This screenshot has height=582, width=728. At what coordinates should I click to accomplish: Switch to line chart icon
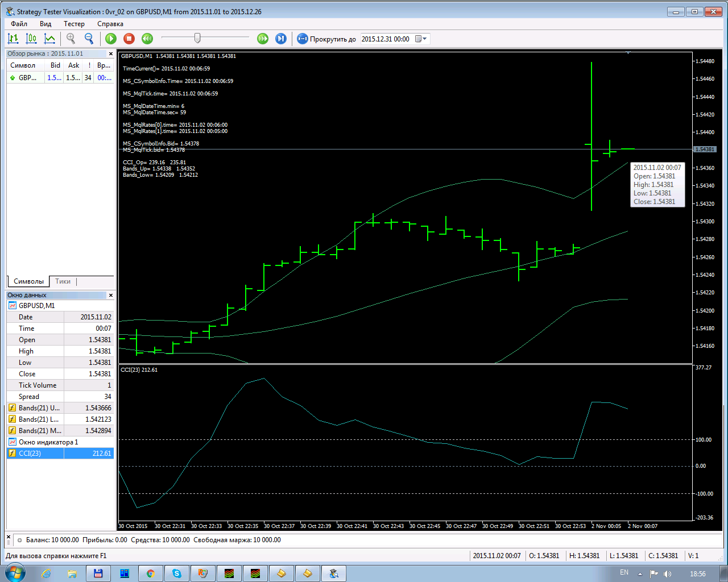[50, 39]
